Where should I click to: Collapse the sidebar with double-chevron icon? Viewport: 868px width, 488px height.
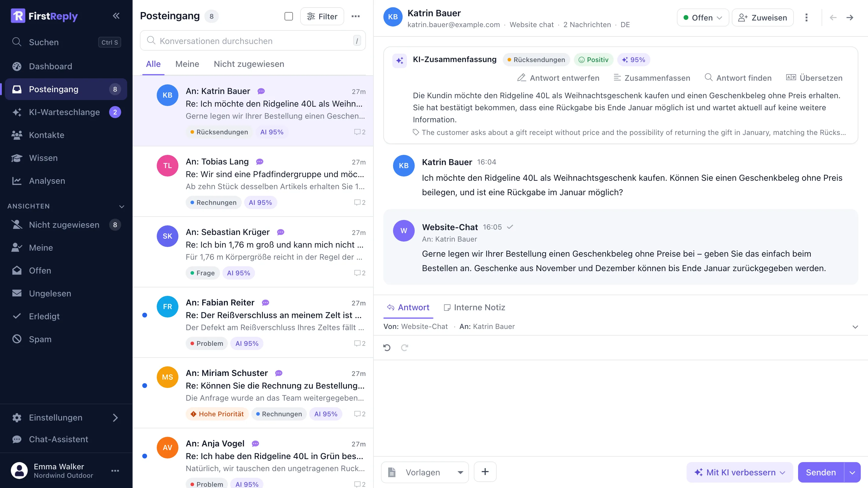click(x=116, y=16)
